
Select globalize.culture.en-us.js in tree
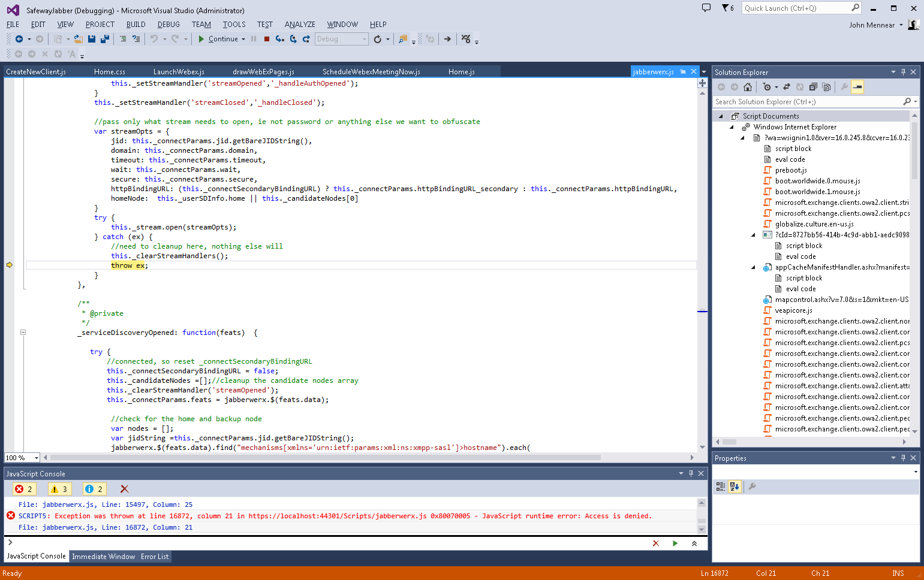[814, 224]
